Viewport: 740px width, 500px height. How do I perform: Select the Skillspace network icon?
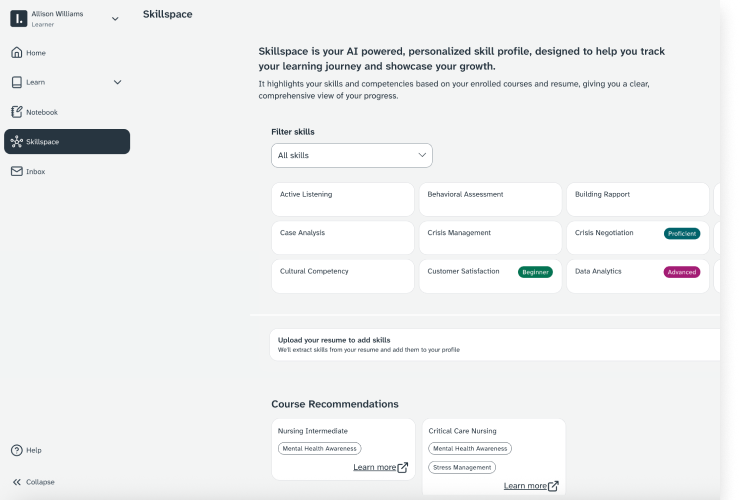pos(17,142)
